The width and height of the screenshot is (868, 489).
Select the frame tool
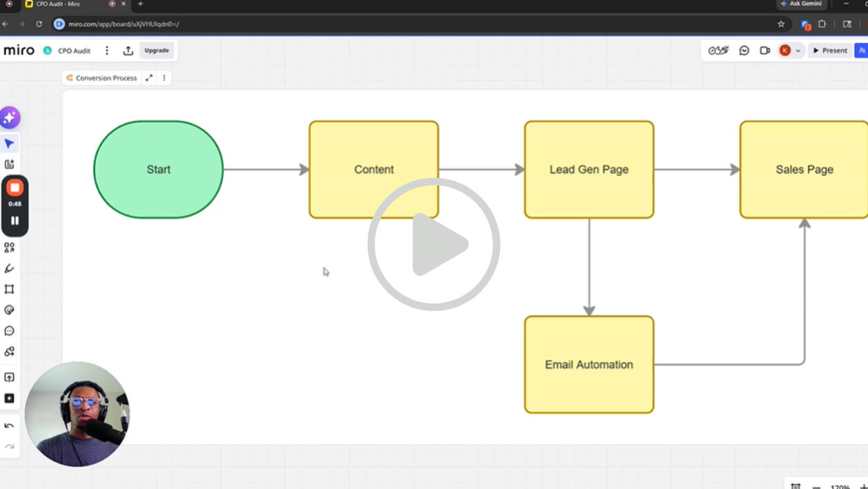click(x=10, y=289)
